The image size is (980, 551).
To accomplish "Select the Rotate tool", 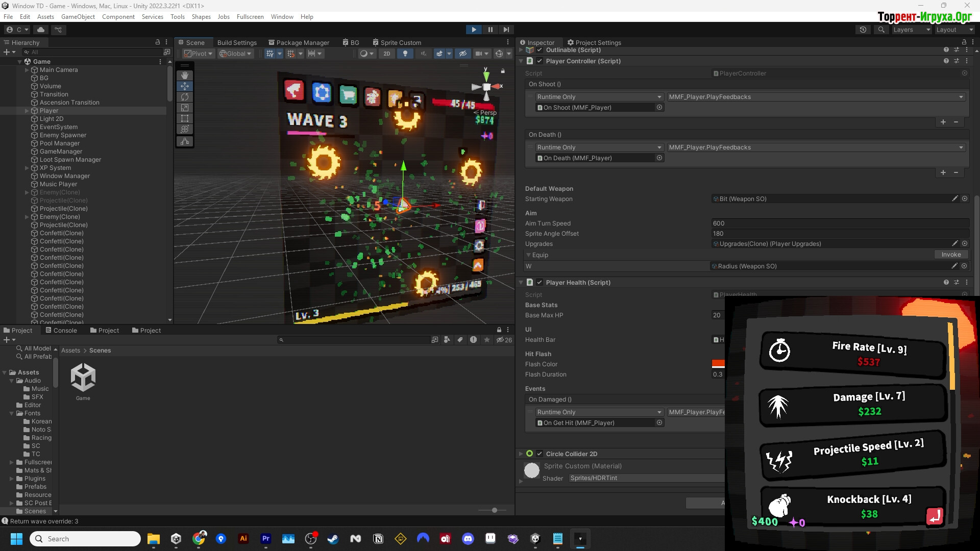I will click(185, 97).
